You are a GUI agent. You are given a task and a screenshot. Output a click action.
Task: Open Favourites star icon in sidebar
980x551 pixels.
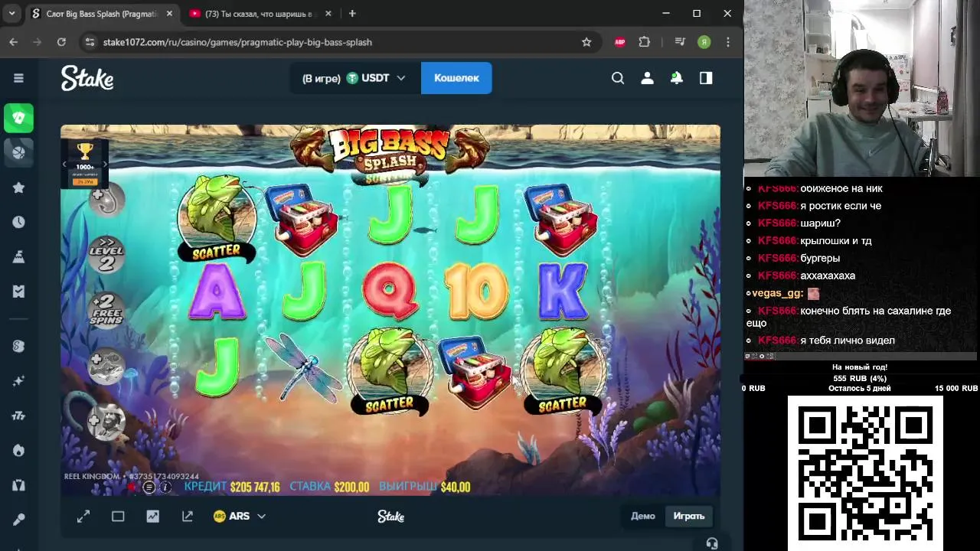click(x=18, y=187)
